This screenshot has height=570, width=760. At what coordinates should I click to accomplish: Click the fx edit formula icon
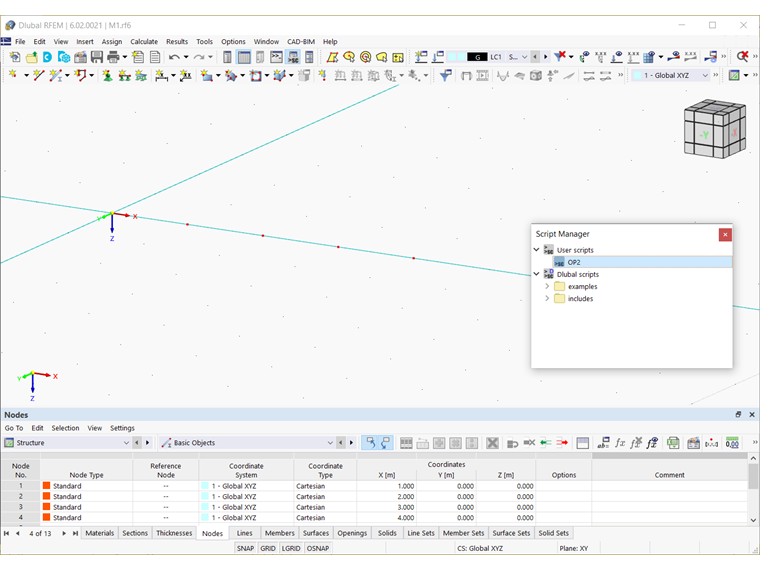click(620, 443)
